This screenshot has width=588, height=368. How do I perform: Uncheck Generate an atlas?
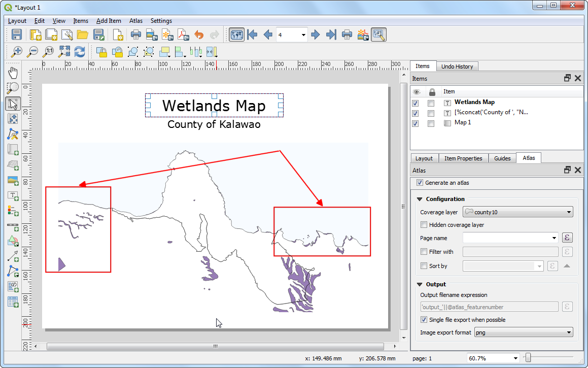[420, 183]
